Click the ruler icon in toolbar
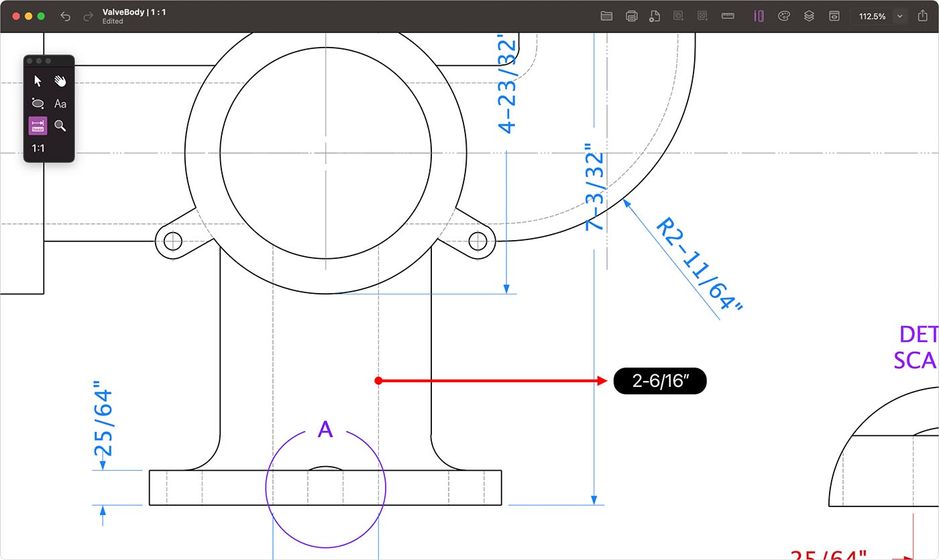 point(728,16)
